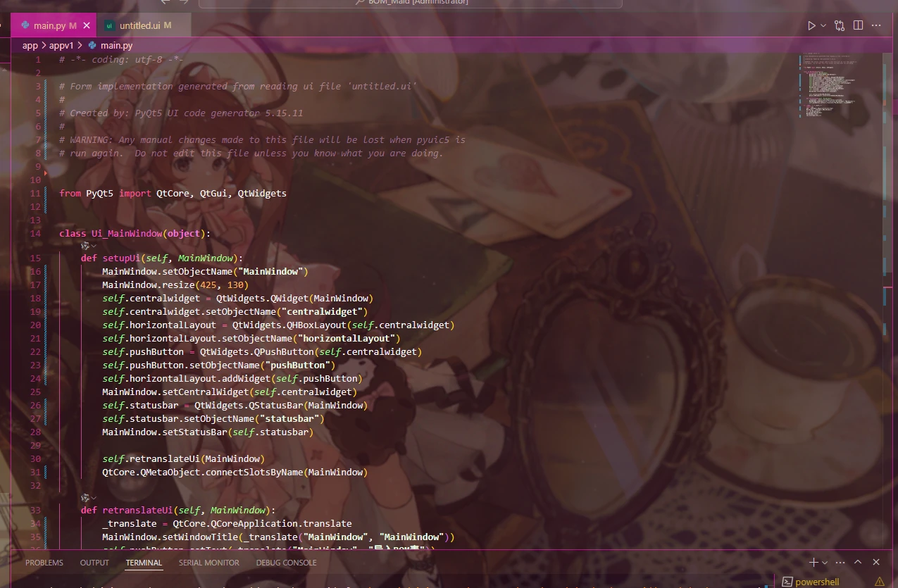
Task: Expand the code lens chevron above retranslateUi
Action: [x=94, y=498]
